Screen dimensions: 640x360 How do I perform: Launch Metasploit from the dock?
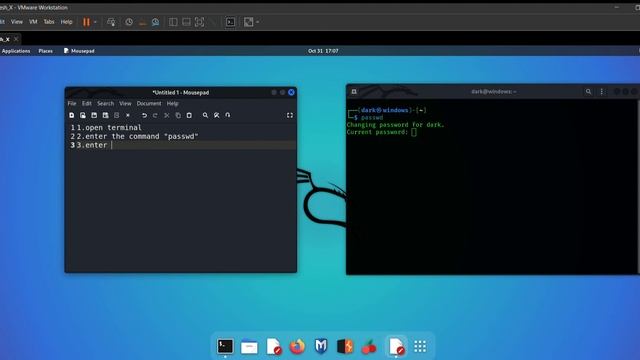point(321,347)
